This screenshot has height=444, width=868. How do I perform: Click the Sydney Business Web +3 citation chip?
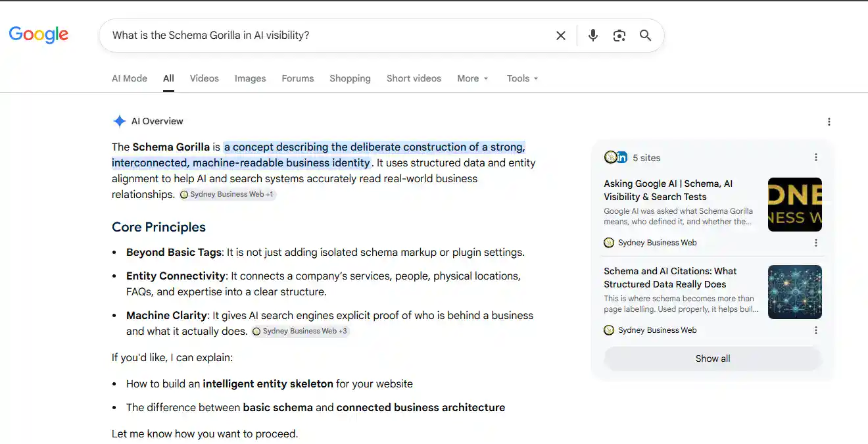(300, 332)
